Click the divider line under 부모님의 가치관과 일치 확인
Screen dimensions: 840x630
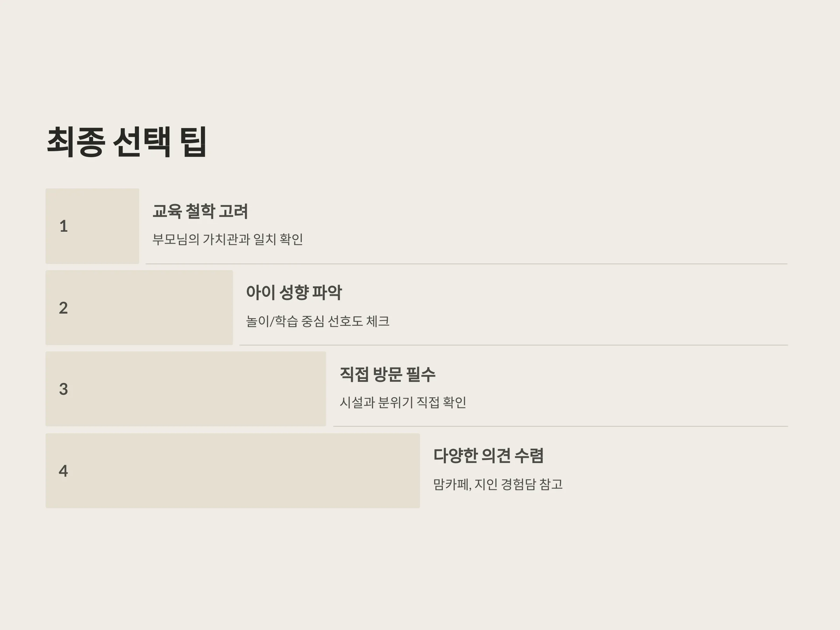(x=467, y=264)
